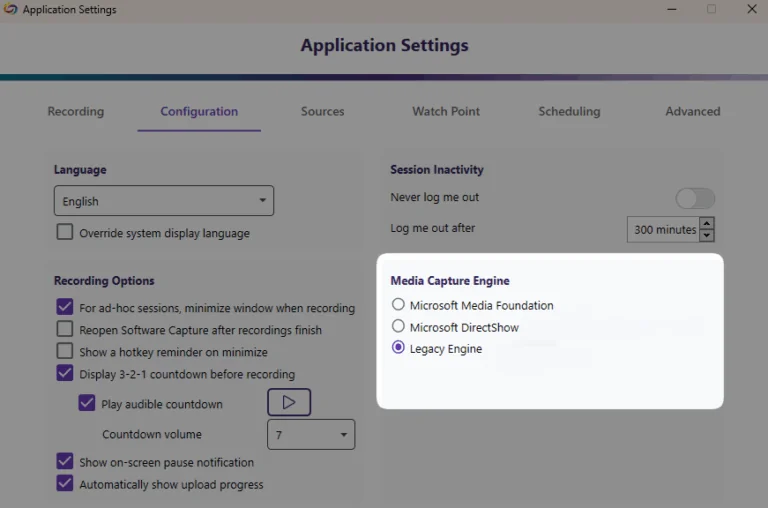The width and height of the screenshot is (768, 508).
Task: Uncheck Play audible countdown
Action: coord(87,403)
